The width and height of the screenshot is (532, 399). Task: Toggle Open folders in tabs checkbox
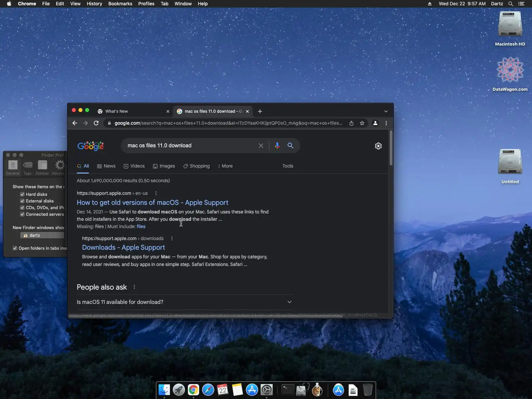click(15, 248)
